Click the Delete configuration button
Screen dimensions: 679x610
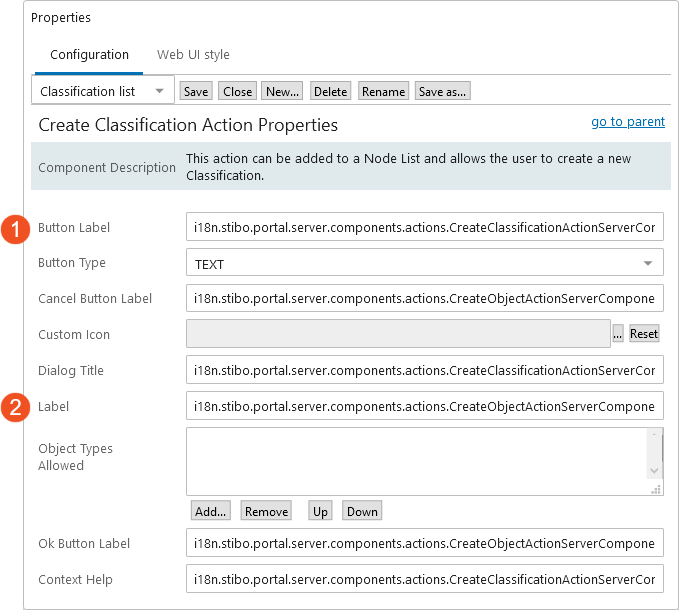[330, 91]
